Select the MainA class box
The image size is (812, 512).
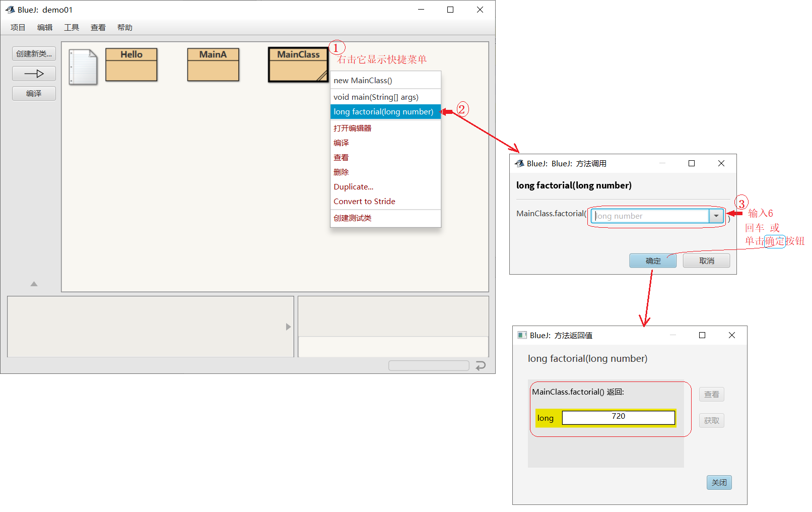tap(213, 65)
